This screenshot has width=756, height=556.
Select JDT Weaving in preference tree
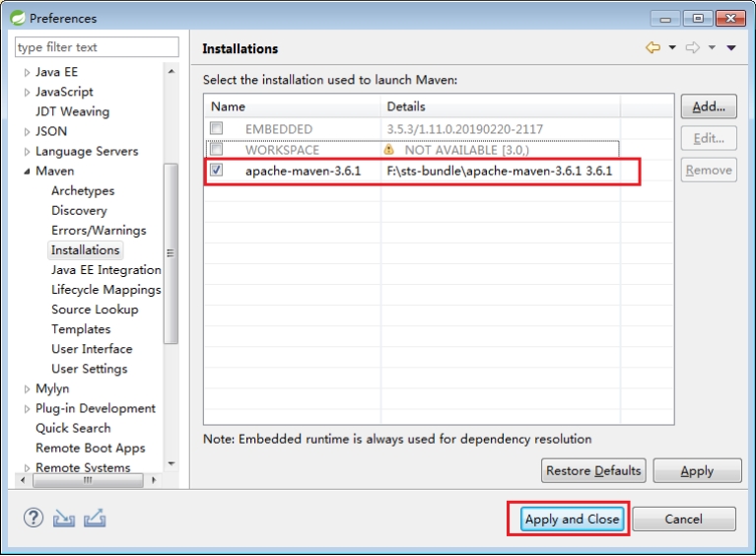point(72,111)
